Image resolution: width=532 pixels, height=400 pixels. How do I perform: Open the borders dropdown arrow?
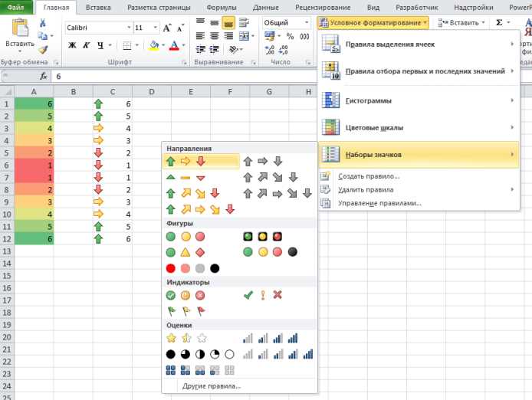point(137,45)
